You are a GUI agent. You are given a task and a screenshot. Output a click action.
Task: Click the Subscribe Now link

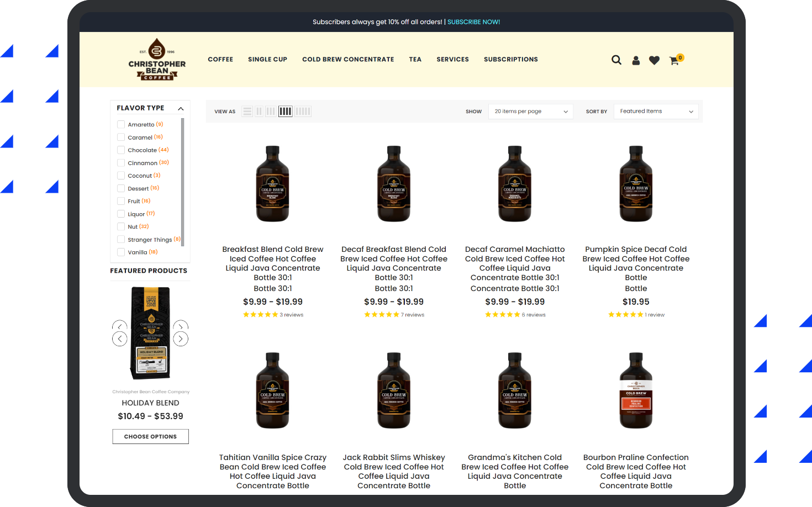(x=474, y=22)
